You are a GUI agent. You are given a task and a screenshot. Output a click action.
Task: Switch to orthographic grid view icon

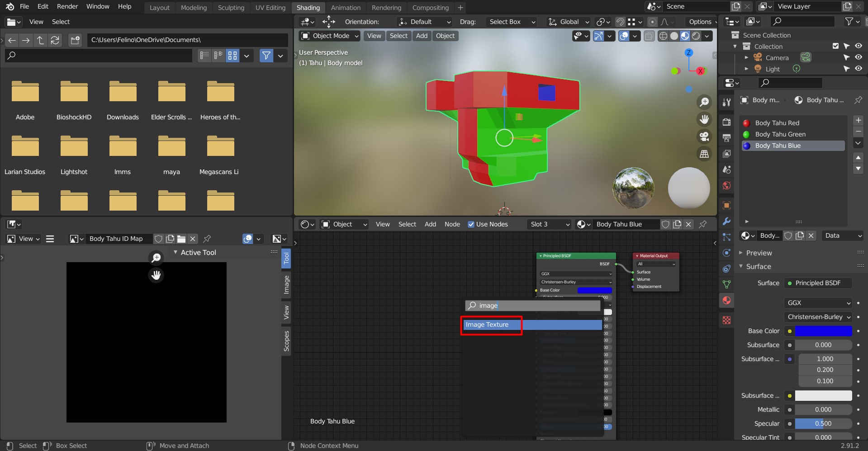[704, 154]
